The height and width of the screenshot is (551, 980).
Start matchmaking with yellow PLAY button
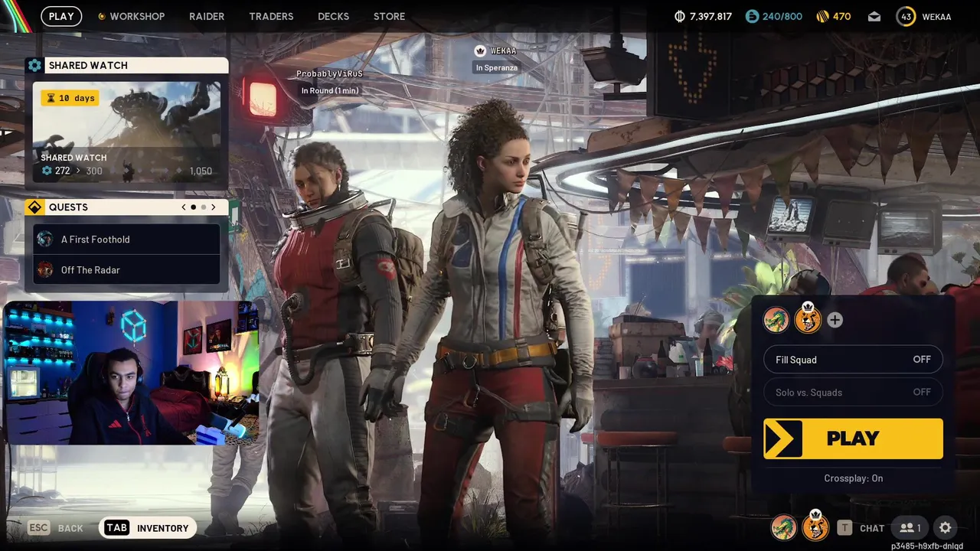click(853, 439)
